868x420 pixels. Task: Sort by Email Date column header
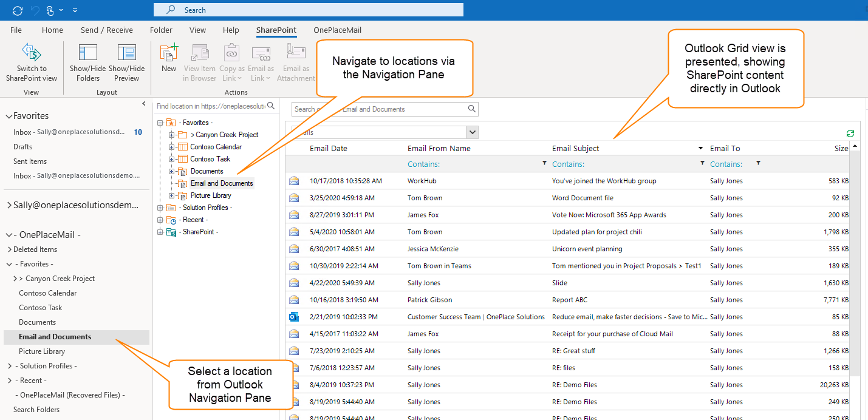click(329, 149)
